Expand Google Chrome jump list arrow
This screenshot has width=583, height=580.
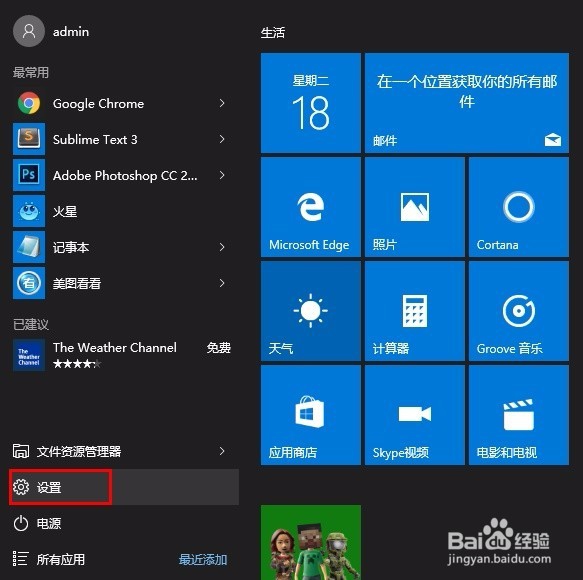pos(222,103)
